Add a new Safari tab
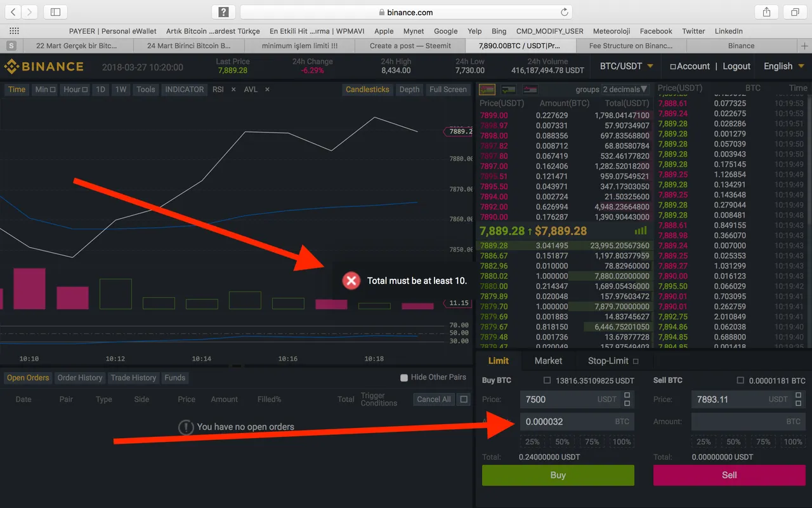 click(804, 46)
